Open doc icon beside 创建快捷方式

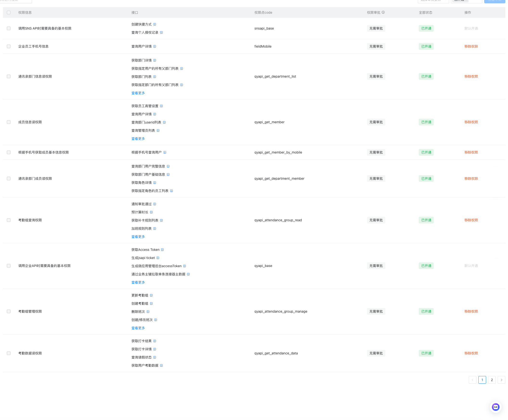[x=155, y=25]
